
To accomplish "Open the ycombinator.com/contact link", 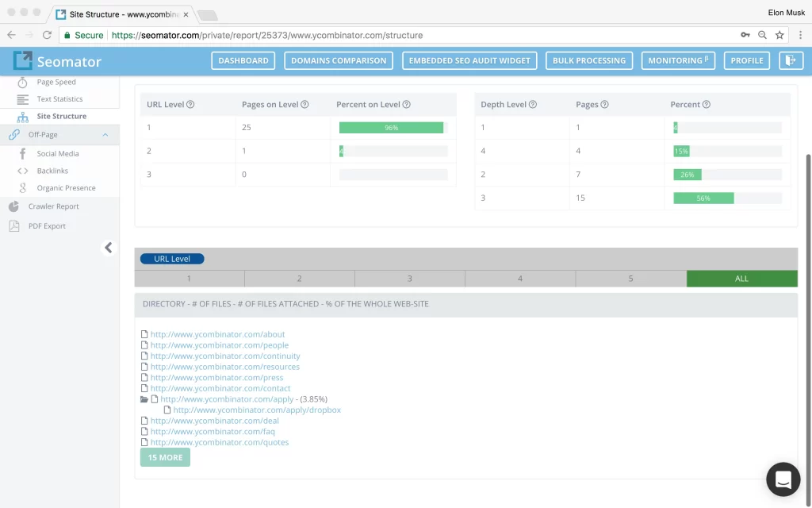I will pos(220,388).
